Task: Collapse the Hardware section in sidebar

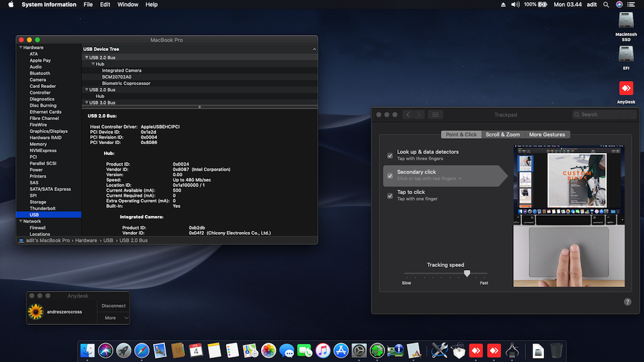Action: pyautogui.click(x=21, y=48)
